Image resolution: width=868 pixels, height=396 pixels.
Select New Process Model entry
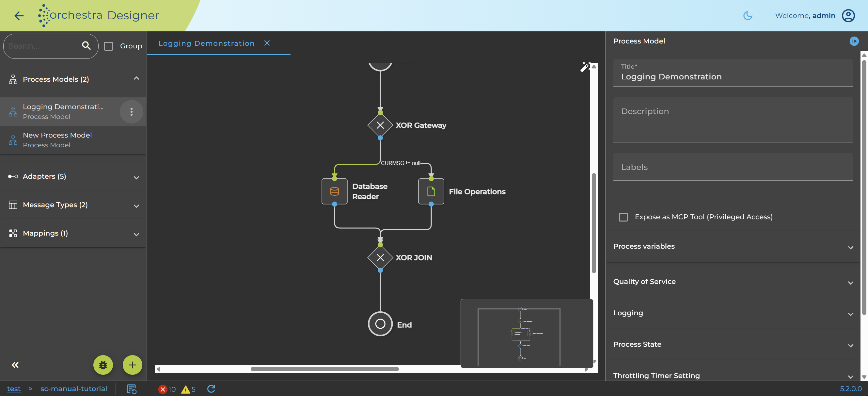[73, 140]
